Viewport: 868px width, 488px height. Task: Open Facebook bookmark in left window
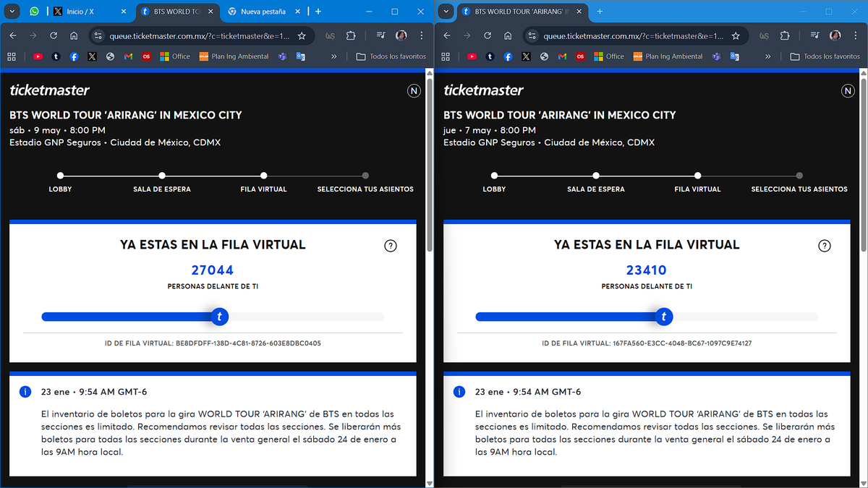pyautogui.click(x=74, y=56)
